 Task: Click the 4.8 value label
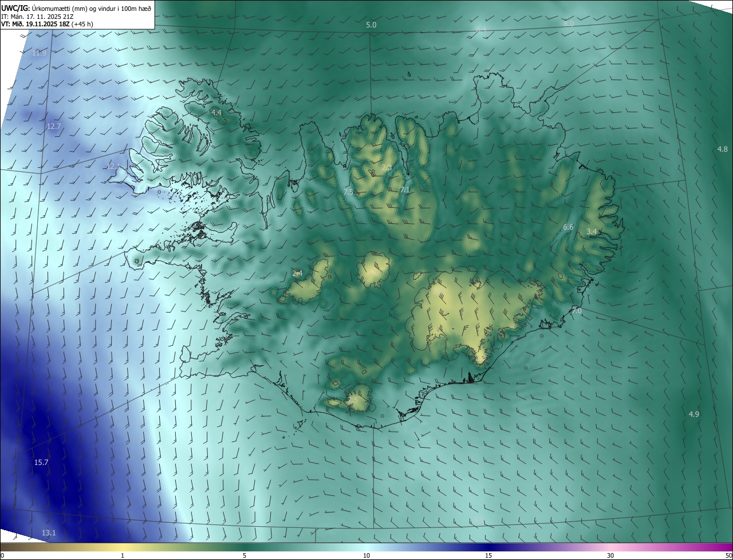tap(723, 149)
